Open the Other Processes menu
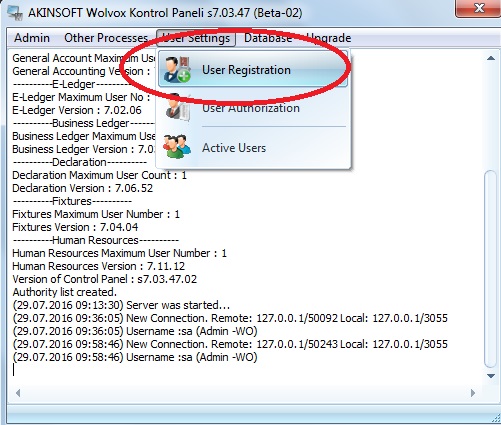 tap(106, 38)
